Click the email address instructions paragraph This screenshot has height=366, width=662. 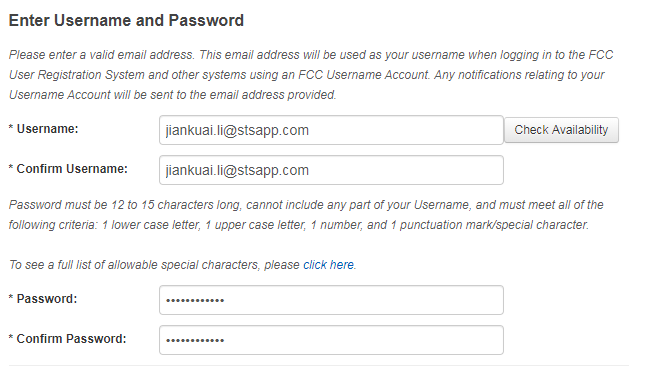(x=311, y=75)
